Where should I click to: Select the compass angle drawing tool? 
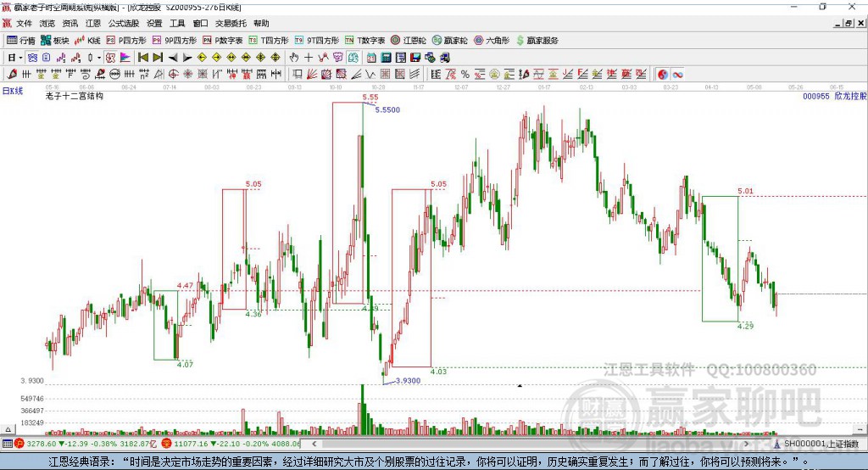pos(159,75)
